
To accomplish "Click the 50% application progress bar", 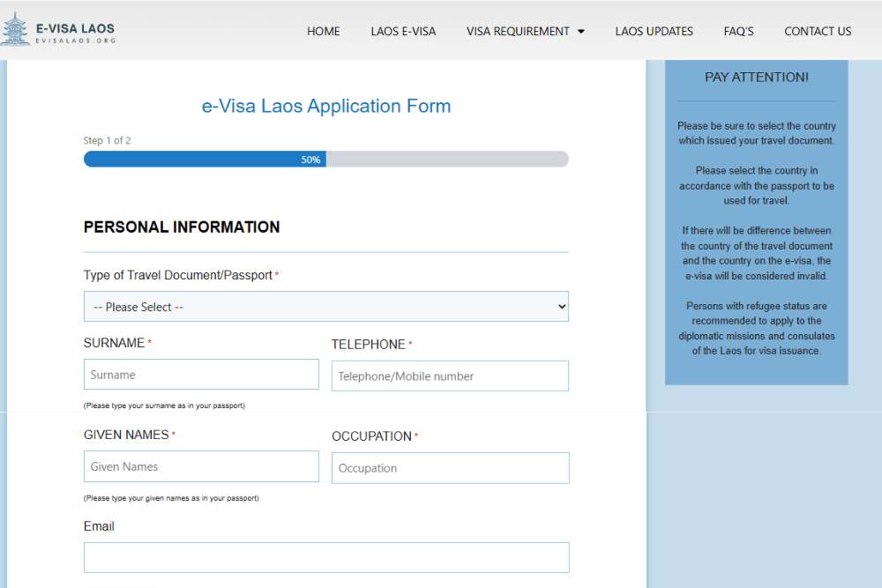I will tap(325, 160).
